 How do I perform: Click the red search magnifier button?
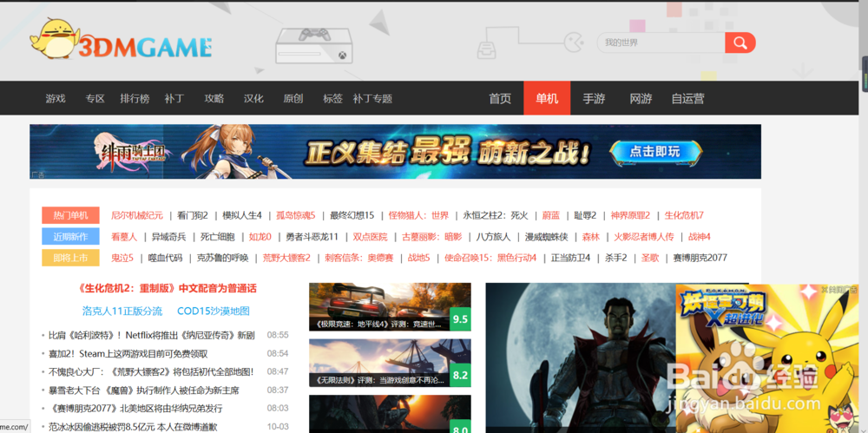tap(740, 43)
